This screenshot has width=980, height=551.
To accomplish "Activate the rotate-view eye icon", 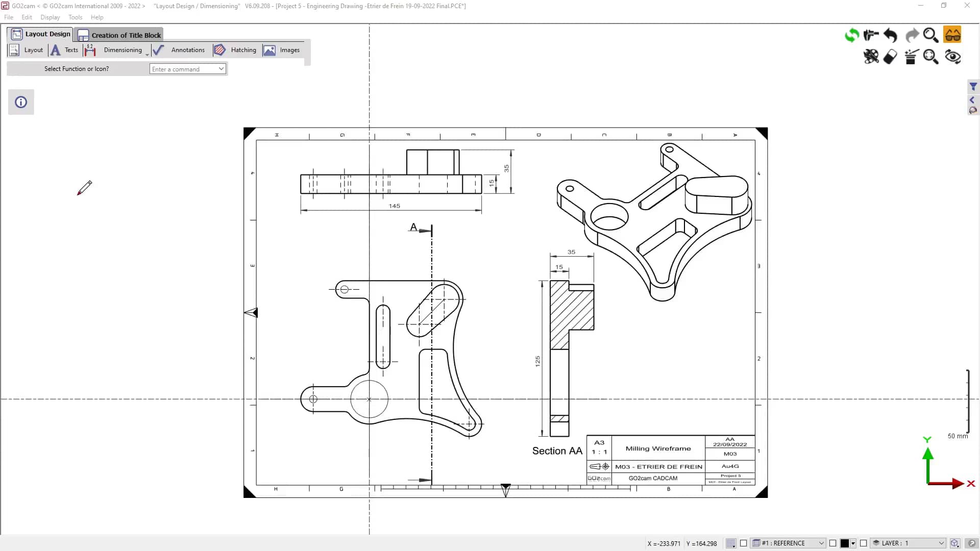I will [953, 57].
